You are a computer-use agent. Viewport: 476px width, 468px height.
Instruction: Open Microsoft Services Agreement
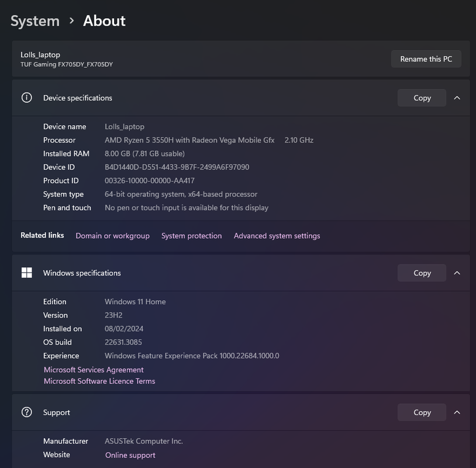click(94, 370)
